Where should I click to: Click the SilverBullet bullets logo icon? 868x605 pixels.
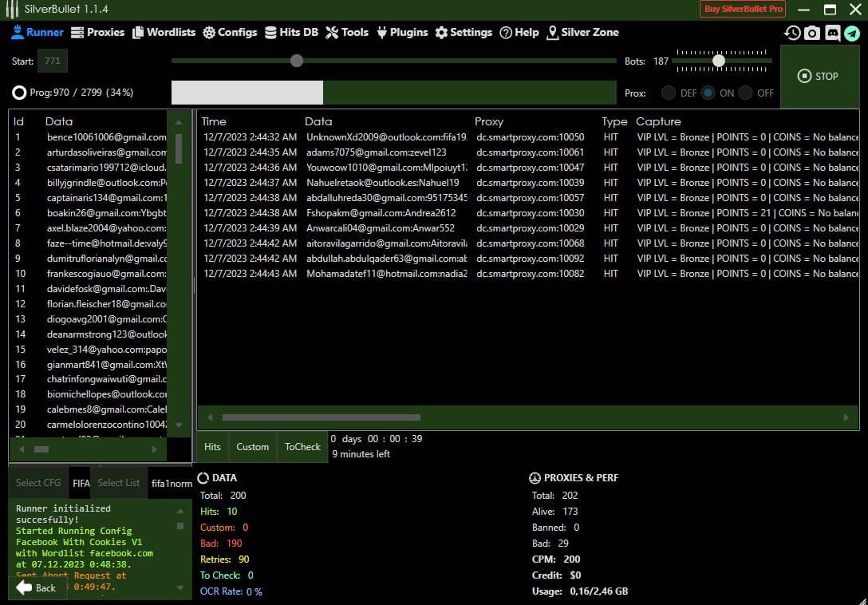[12, 10]
